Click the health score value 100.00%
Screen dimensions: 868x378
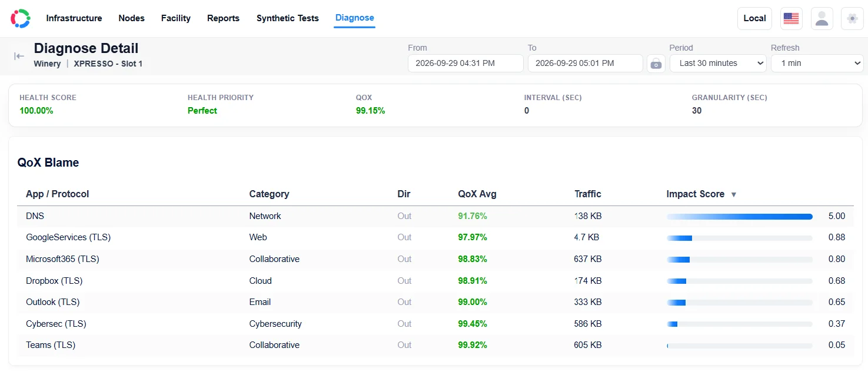36,111
